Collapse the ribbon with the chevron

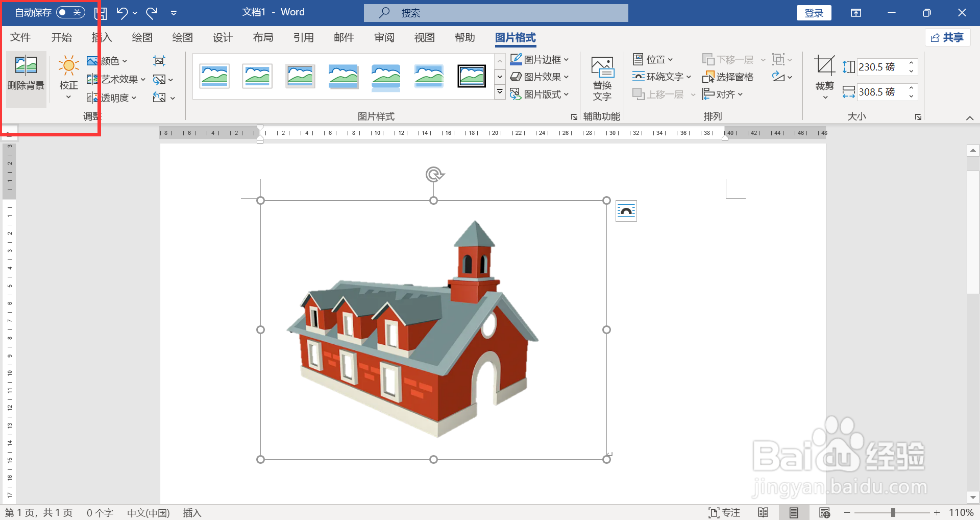click(x=970, y=118)
